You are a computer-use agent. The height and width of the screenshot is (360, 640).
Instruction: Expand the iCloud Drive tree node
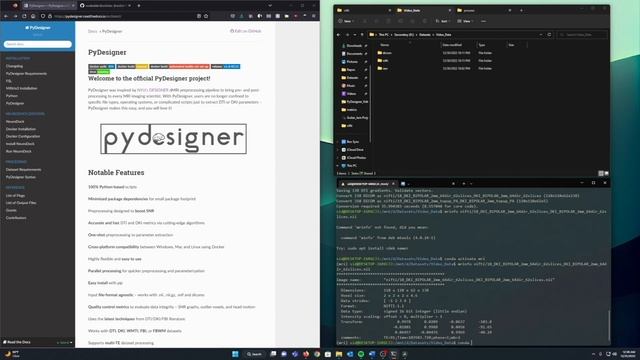[x=338, y=150]
